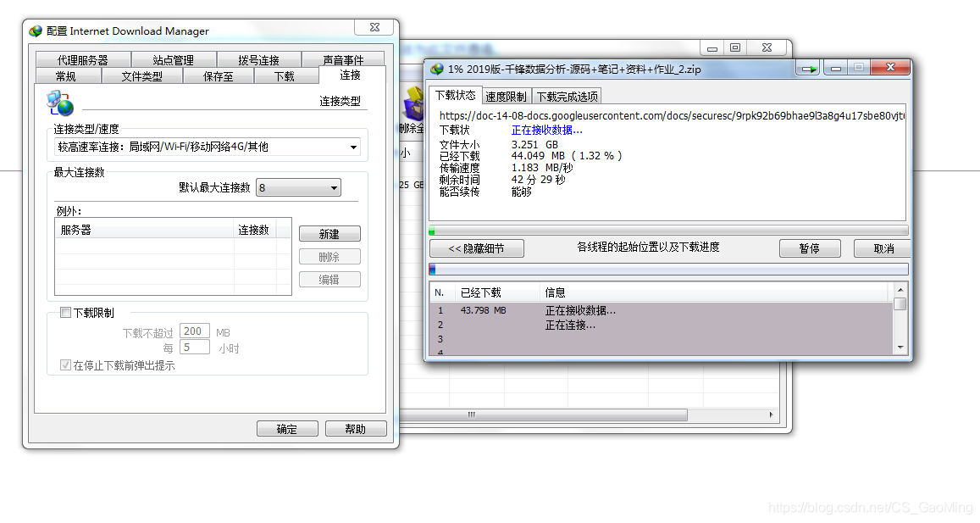Open the 默认最大连接数 dropdown showing 8
Image resolution: width=980 pixels, height=523 pixels.
(334, 187)
